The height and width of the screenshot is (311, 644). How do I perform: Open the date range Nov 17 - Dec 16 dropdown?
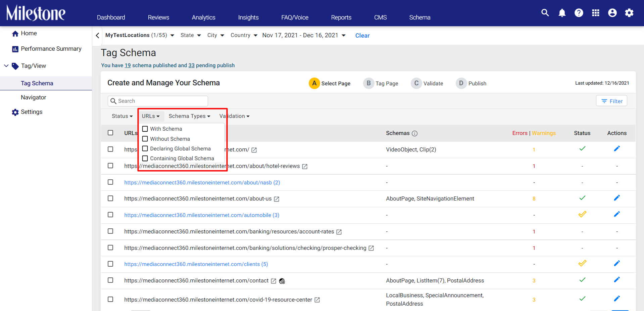click(304, 35)
